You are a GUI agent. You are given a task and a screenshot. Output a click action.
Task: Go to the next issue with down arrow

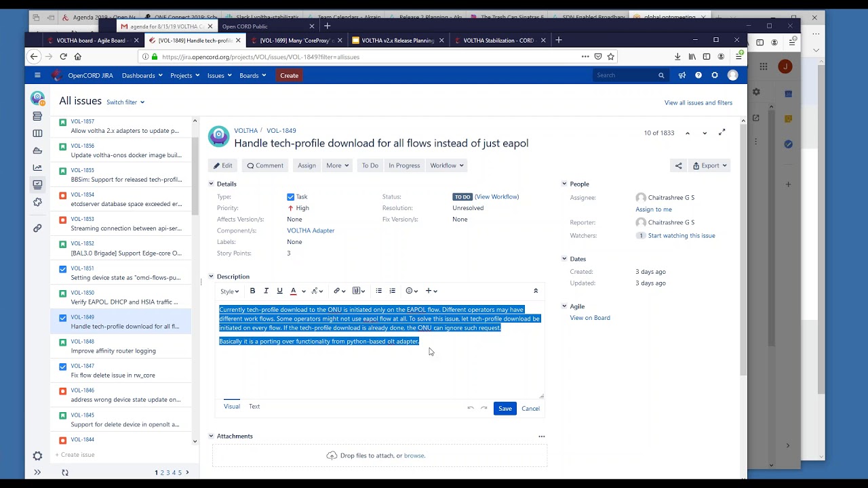705,133
